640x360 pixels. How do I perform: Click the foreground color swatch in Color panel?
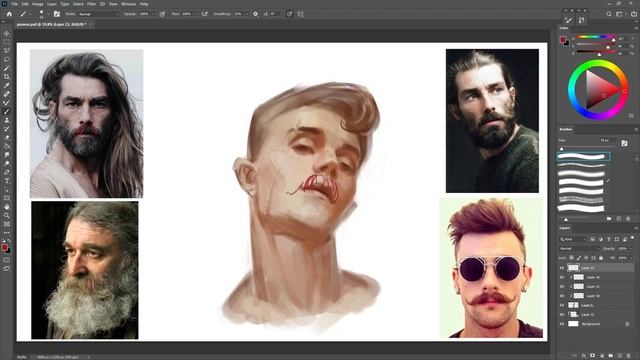(x=563, y=40)
